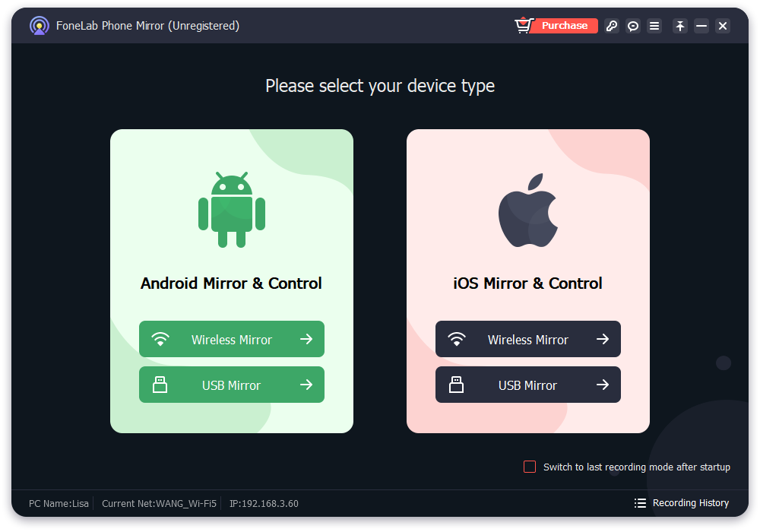Open Recording History

pyautogui.click(x=682, y=503)
